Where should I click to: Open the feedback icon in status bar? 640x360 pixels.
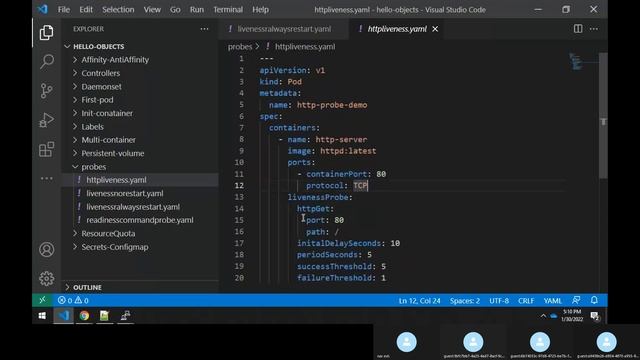(576, 300)
